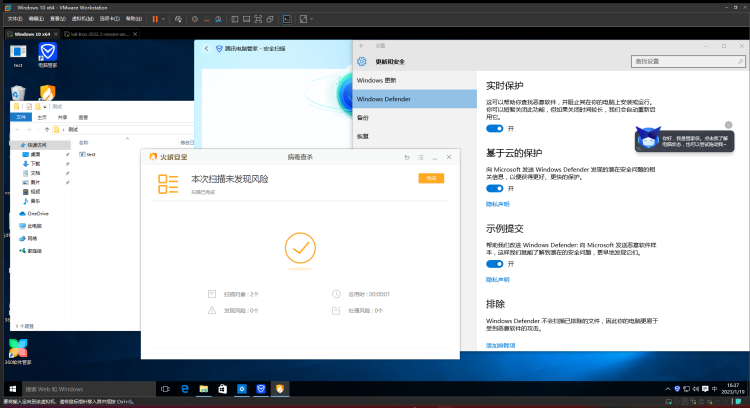Click the 添加排除项 link
This screenshot has height=408, width=750.
(500, 345)
